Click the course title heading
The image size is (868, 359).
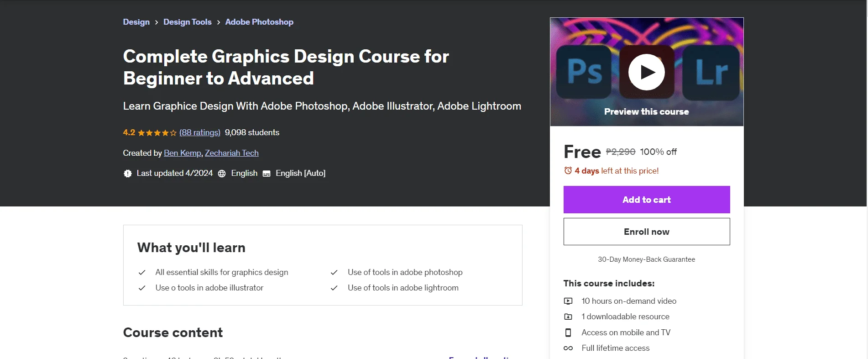[286, 67]
